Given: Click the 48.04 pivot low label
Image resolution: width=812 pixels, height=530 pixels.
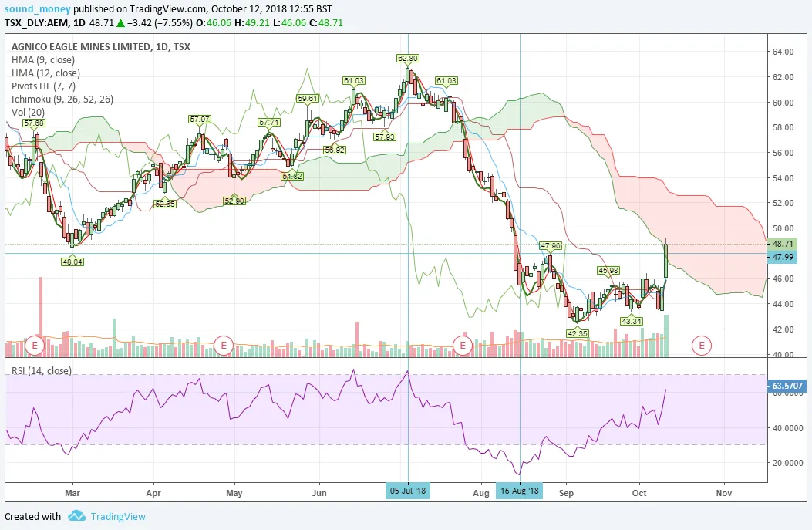Looking at the screenshot, I should (x=72, y=262).
